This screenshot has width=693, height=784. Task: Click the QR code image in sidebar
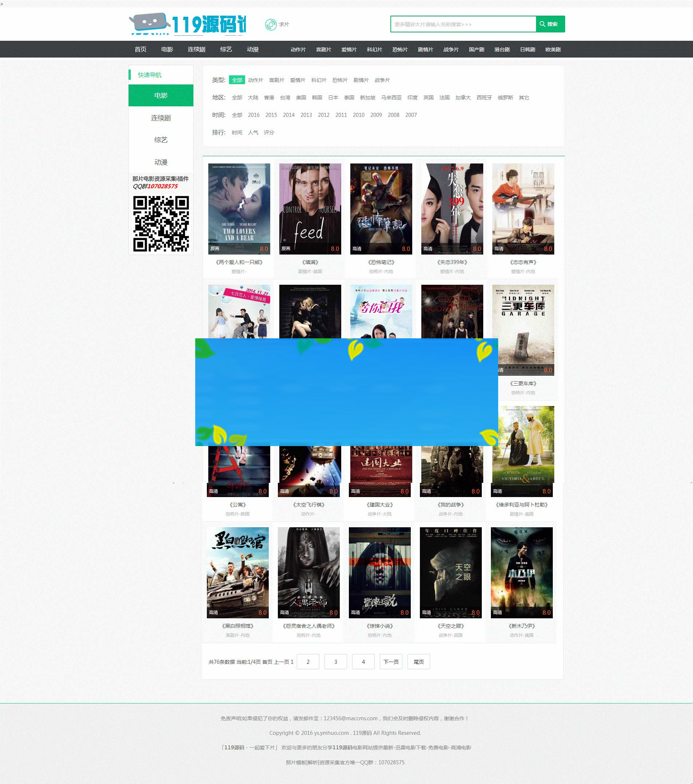point(161,224)
